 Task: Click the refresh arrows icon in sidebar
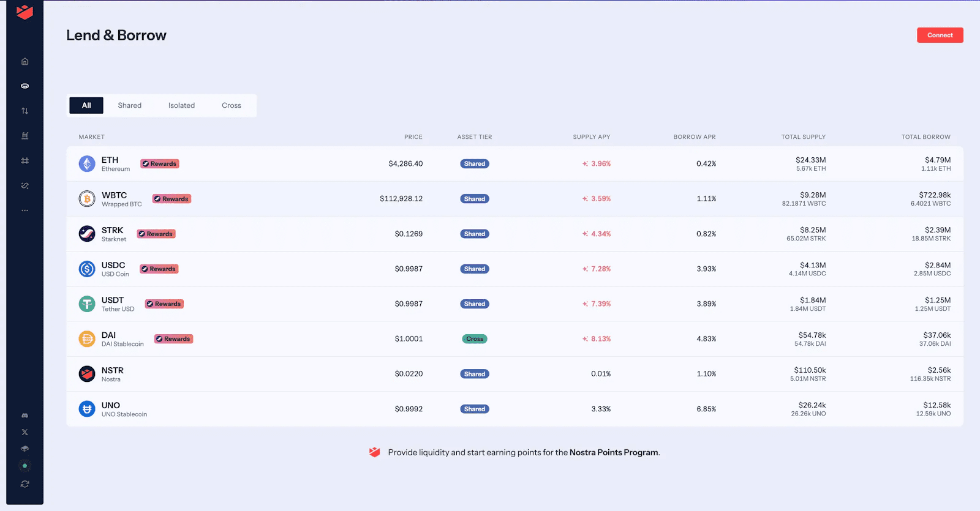pos(24,484)
